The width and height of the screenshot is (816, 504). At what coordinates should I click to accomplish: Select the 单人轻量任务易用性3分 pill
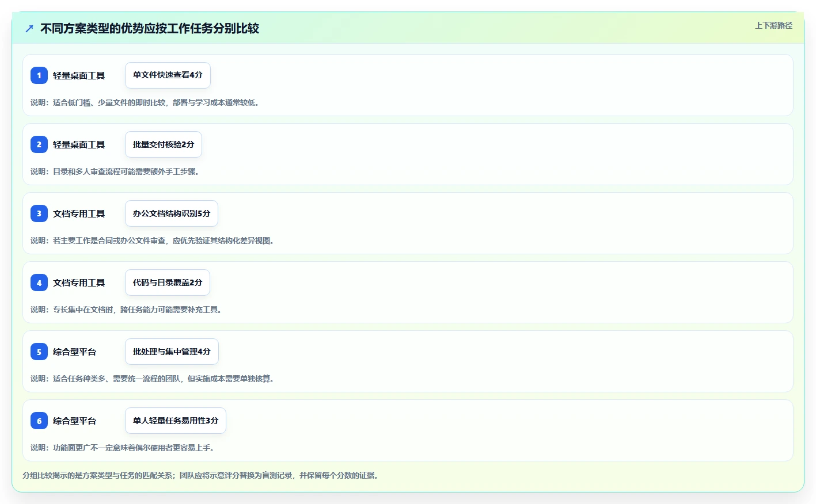(176, 421)
